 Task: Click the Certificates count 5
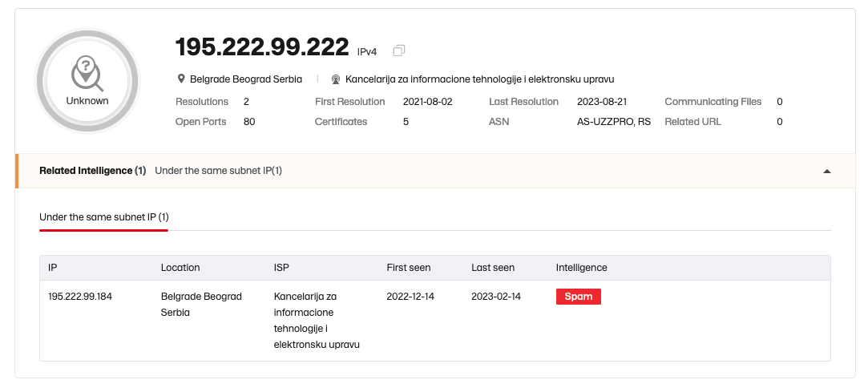click(406, 122)
